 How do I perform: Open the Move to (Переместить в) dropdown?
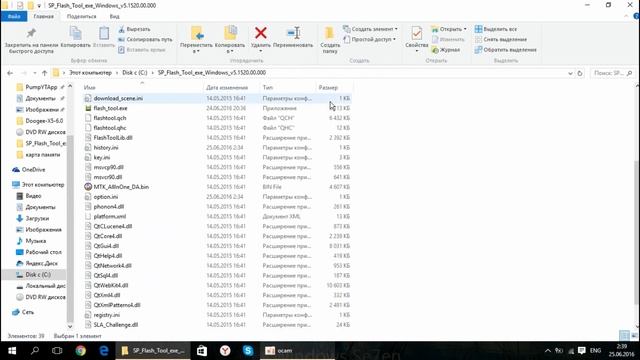click(196, 51)
